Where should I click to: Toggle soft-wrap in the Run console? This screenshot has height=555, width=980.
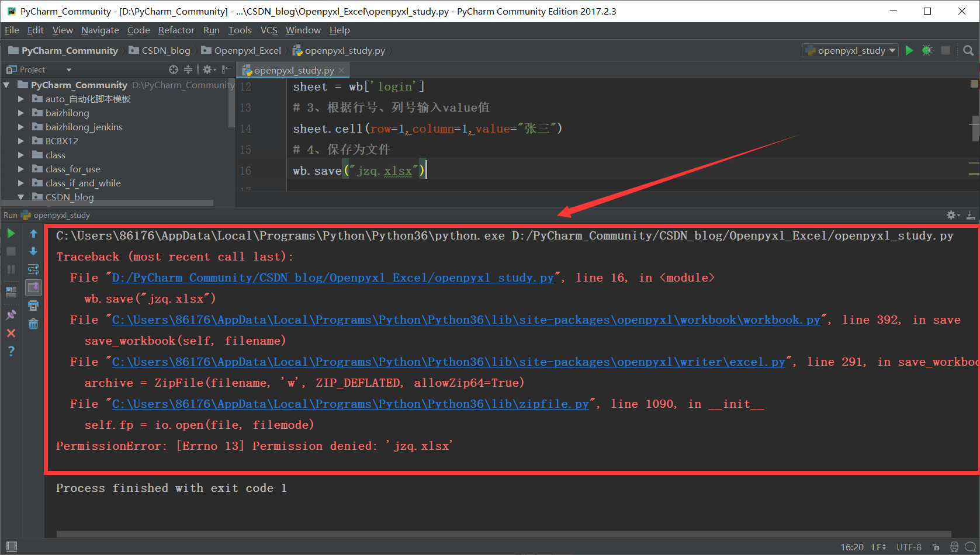tap(33, 269)
